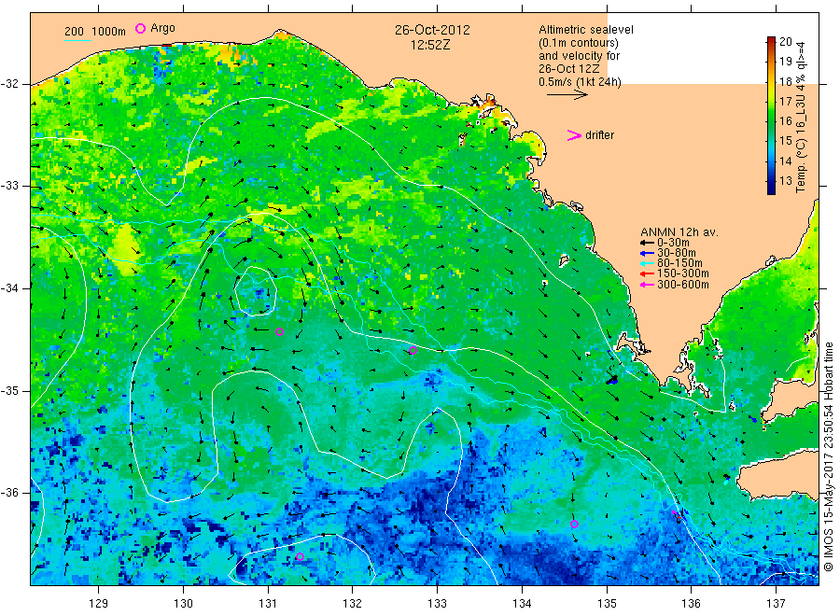Viewport: 840px width, 616px height.
Task: Click the Argo float marker near 132.7°E, 34.6°S
Action: 413,351
